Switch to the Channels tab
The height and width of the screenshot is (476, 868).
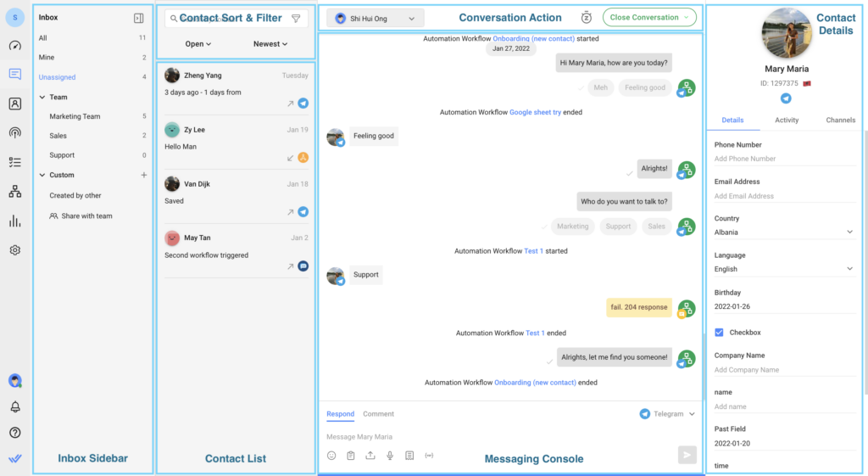pyautogui.click(x=840, y=120)
